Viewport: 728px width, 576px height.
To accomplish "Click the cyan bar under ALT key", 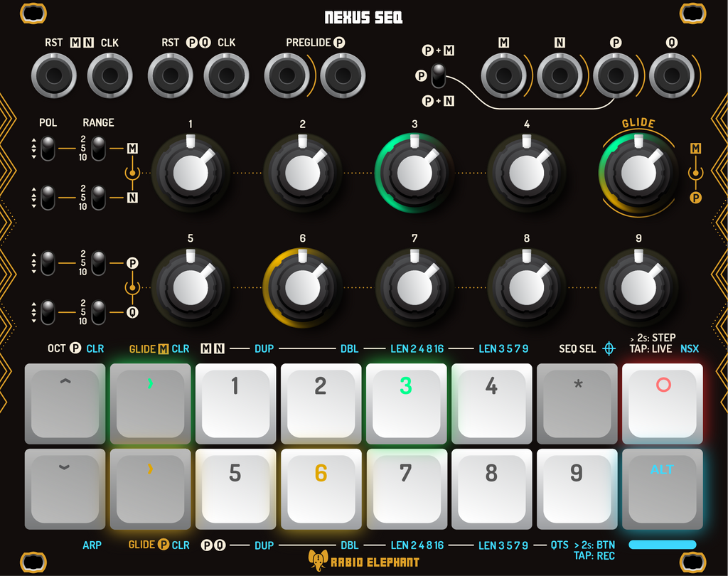I will pyautogui.click(x=663, y=545).
